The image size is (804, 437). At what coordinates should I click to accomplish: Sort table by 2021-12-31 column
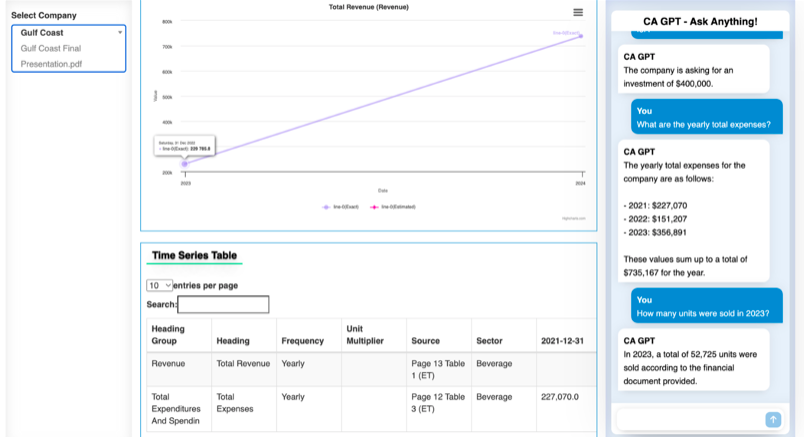562,341
